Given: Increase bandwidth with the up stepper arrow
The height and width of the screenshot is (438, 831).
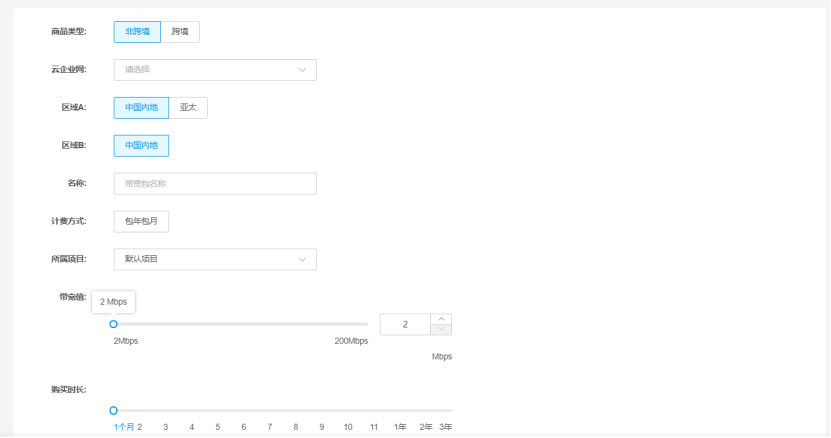Looking at the screenshot, I should 441,319.
